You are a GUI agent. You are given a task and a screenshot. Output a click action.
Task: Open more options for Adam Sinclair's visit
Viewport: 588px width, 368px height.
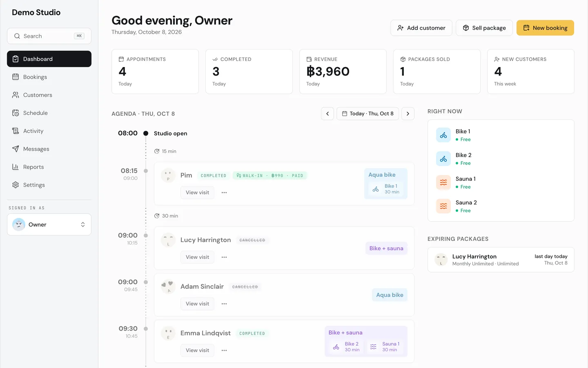coord(224,304)
